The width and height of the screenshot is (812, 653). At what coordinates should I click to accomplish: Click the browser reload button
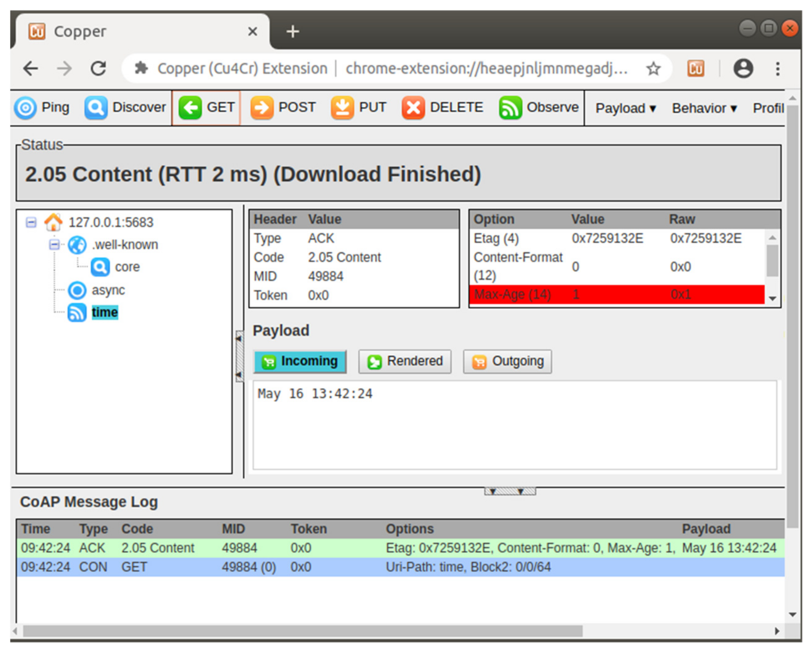99,69
